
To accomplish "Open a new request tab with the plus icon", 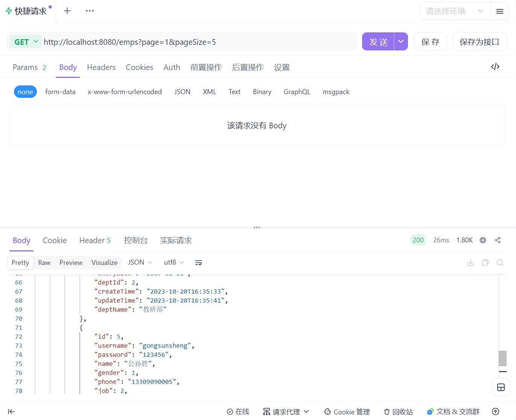I will tap(67, 11).
